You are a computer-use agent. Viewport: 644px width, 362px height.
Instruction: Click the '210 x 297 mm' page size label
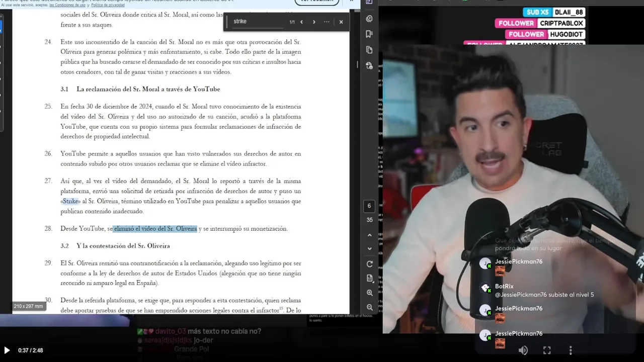28,306
